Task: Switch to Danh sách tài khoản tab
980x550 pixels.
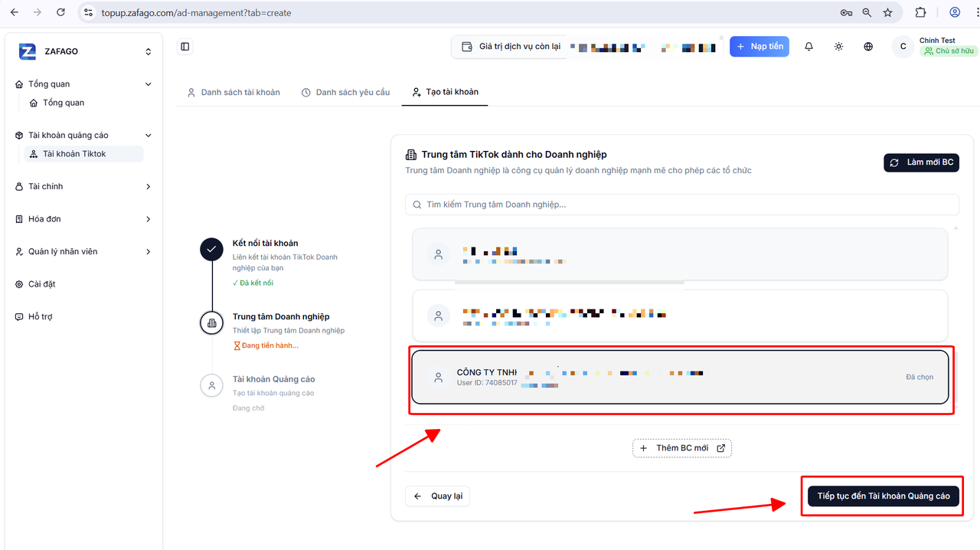Action: click(234, 92)
